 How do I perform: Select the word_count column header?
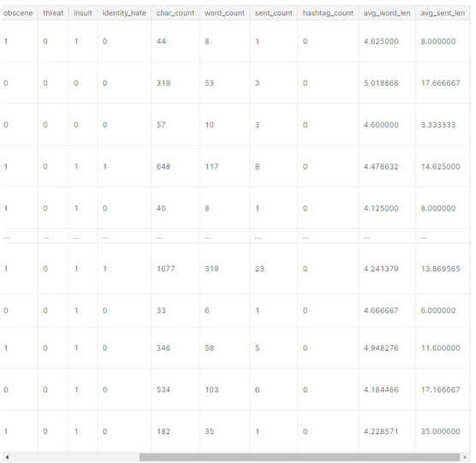pos(224,13)
